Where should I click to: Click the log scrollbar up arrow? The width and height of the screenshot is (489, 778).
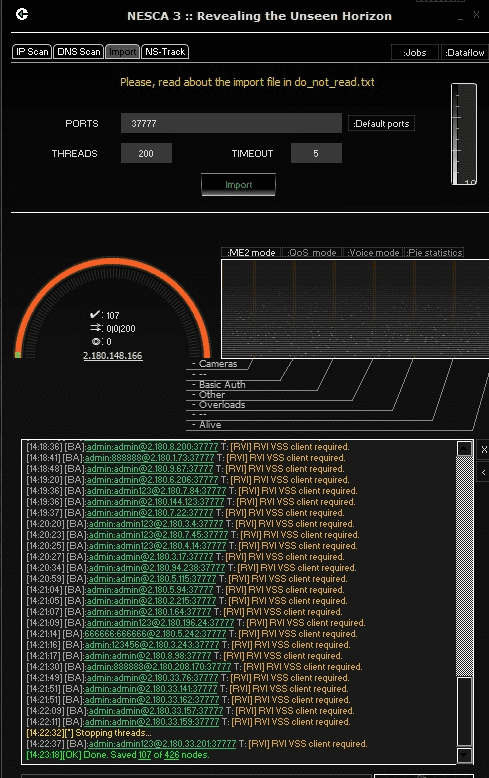coord(464,449)
